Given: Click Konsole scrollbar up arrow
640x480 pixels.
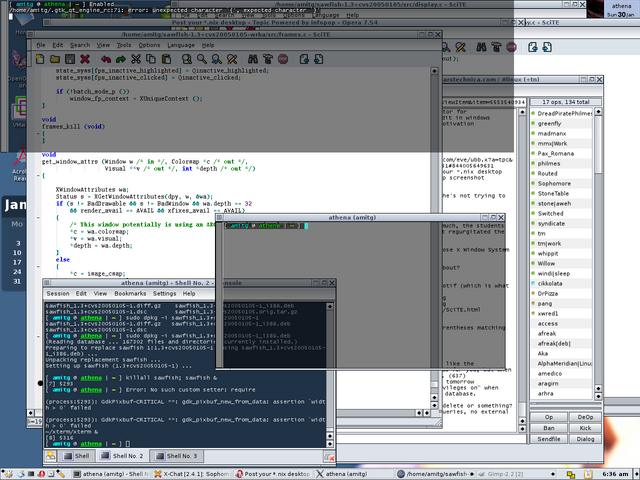Looking at the screenshot, I should pos(330,306).
